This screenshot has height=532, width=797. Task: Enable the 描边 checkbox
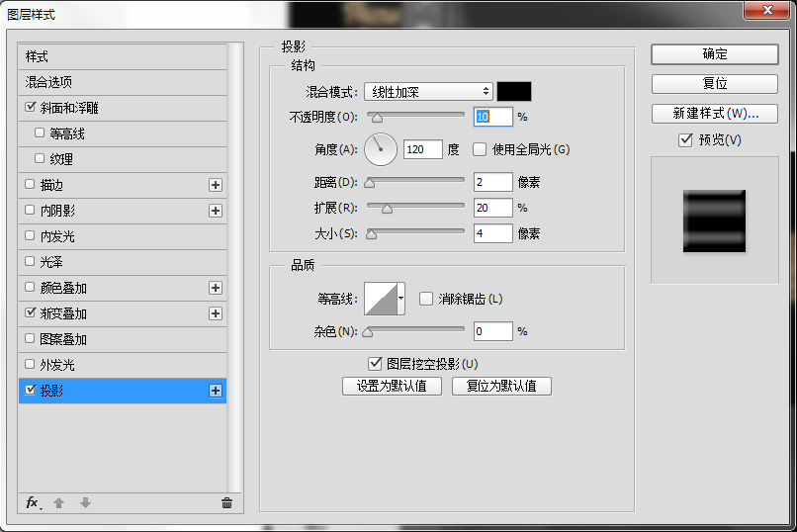30,184
